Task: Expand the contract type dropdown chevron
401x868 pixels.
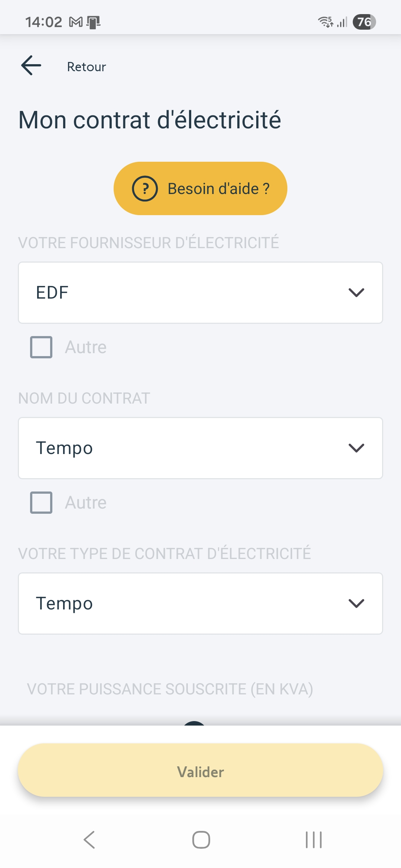Action: point(356,604)
